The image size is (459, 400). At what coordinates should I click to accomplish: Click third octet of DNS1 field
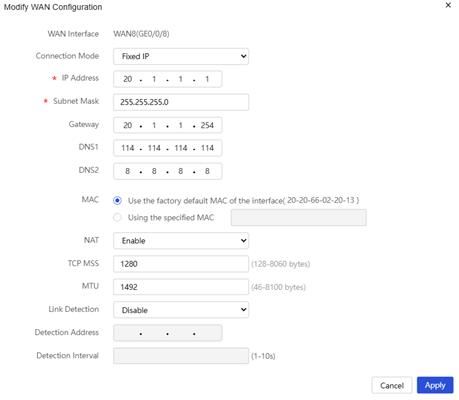(181, 148)
